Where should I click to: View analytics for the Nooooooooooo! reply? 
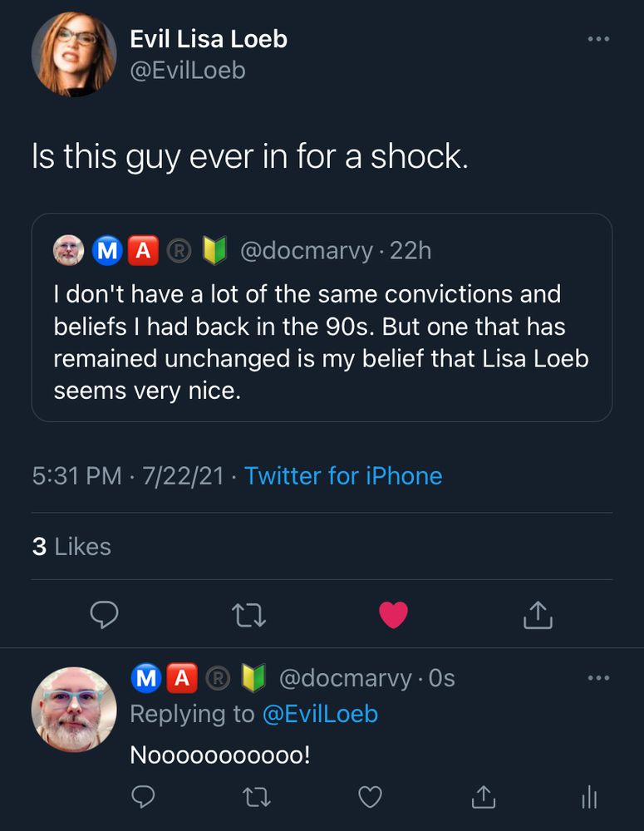[589, 798]
